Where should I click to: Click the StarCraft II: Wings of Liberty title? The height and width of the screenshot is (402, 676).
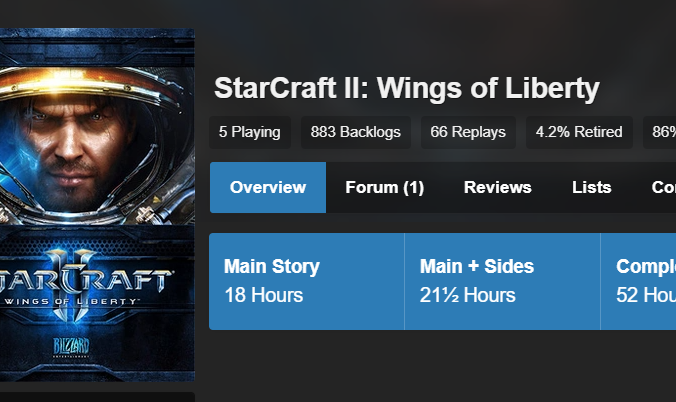coord(407,88)
